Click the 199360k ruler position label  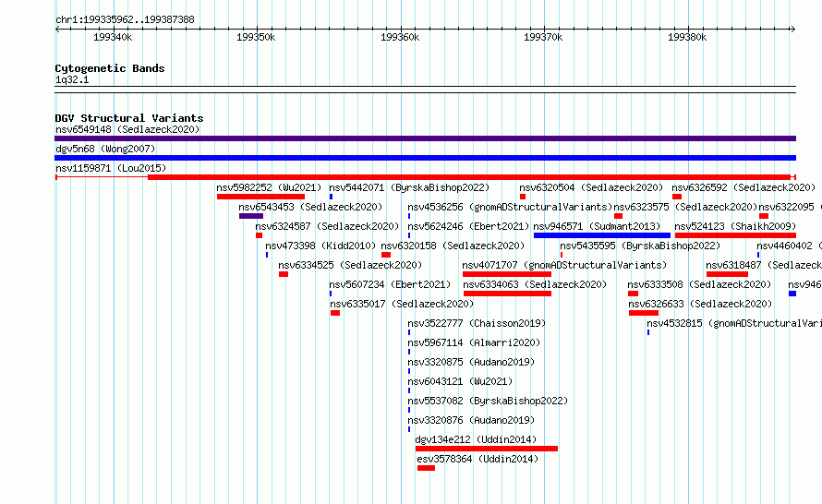tap(400, 37)
